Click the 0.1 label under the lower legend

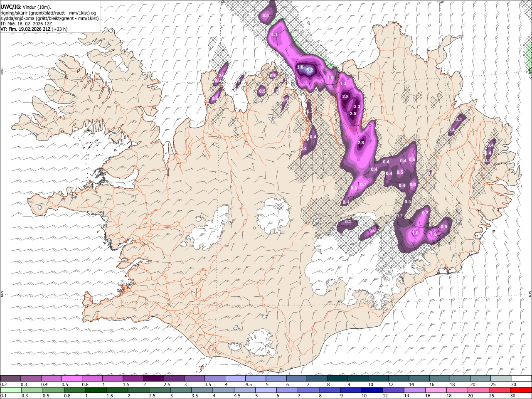tap(3, 396)
